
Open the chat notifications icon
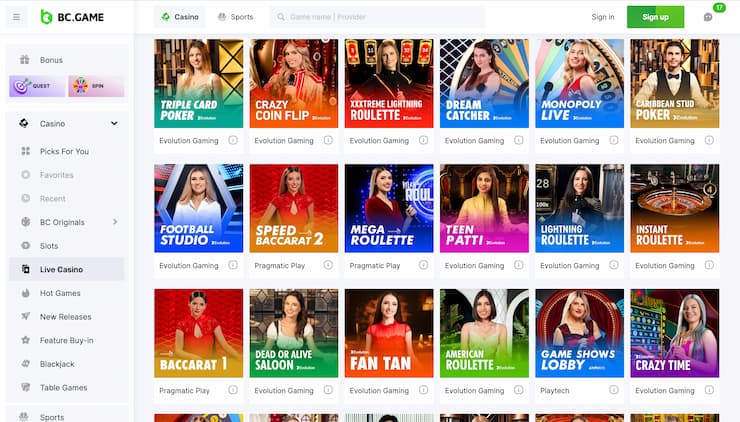point(708,17)
